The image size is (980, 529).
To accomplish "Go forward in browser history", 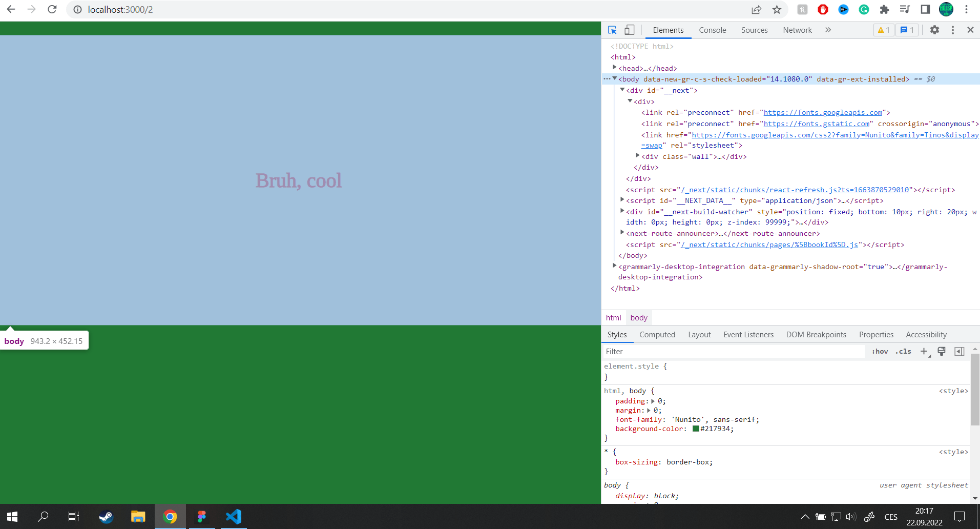I will tap(31, 9).
